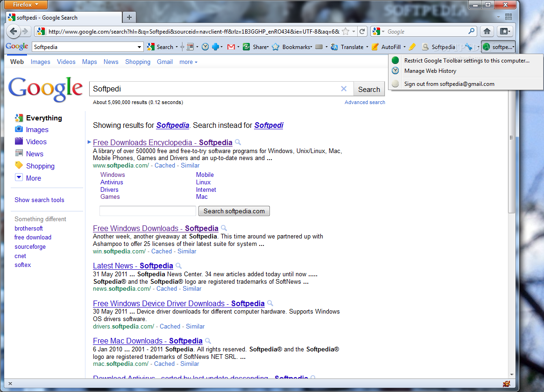Image resolution: width=544 pixels, height=392 pixels.
Task: Click the red bug icon in status bar
Action: click(506, 384)
